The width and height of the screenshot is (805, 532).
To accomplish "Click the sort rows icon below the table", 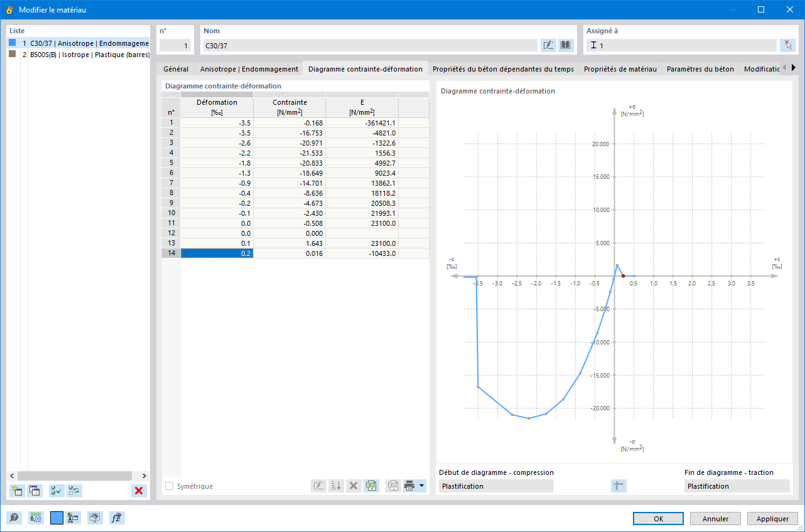I will pyautogui.click(x=336, y=486).
